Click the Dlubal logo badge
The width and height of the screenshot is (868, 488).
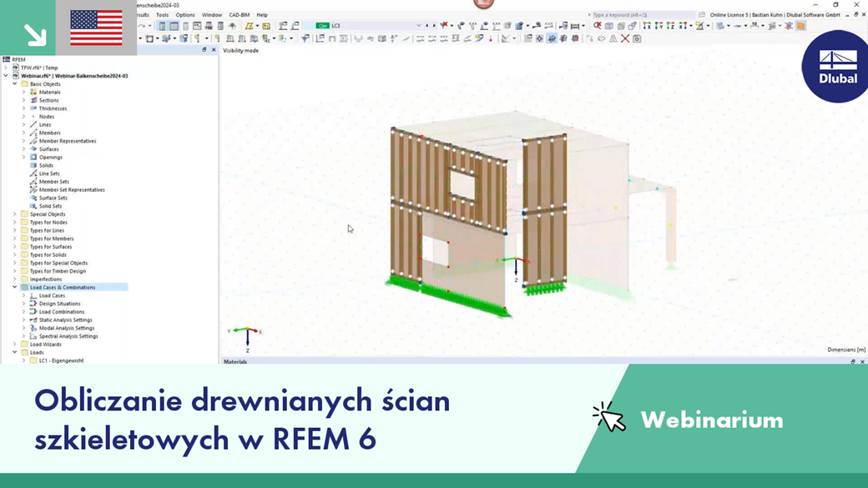(836, 67)
